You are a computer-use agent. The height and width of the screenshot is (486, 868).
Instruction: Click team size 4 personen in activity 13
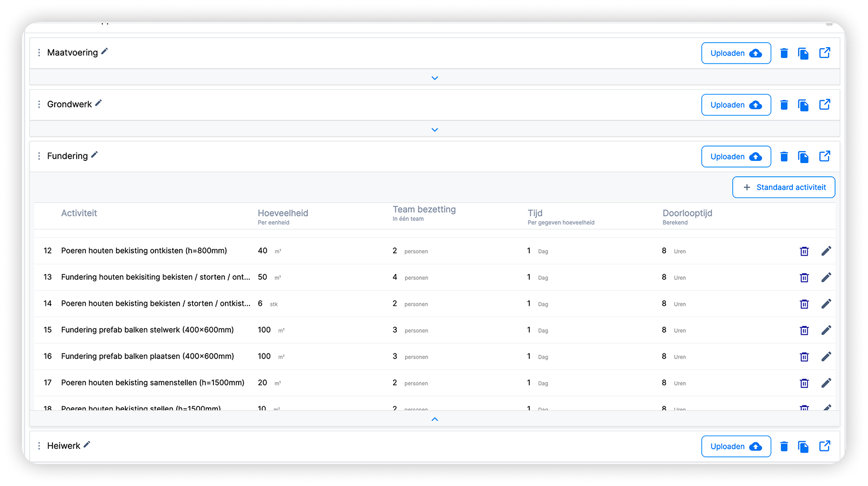410,277
